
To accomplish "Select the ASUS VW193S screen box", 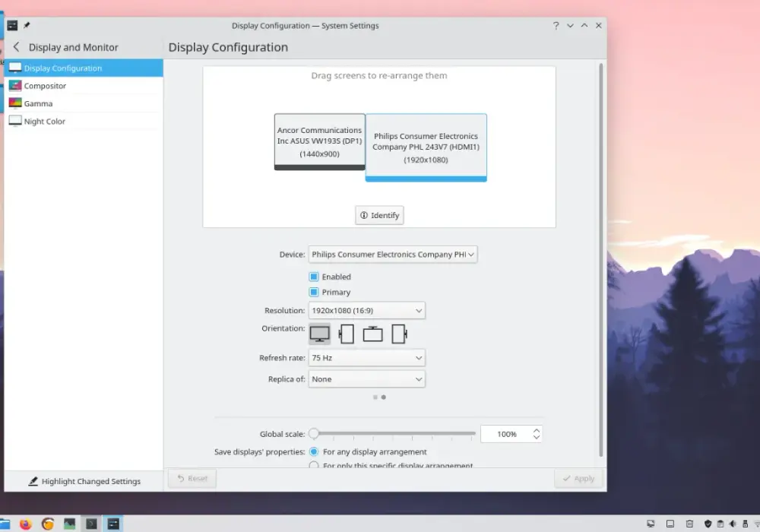I will pyautogui.click(x=319, y=142).
